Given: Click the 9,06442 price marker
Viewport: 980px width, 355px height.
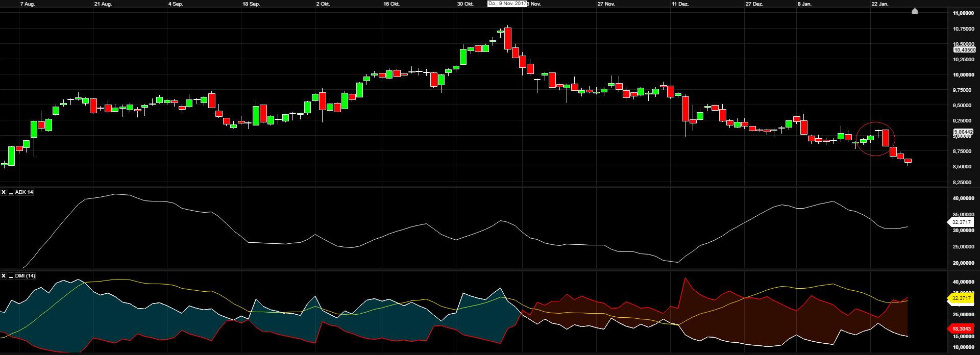Looking at the screenshot, I should pos(963,132).
